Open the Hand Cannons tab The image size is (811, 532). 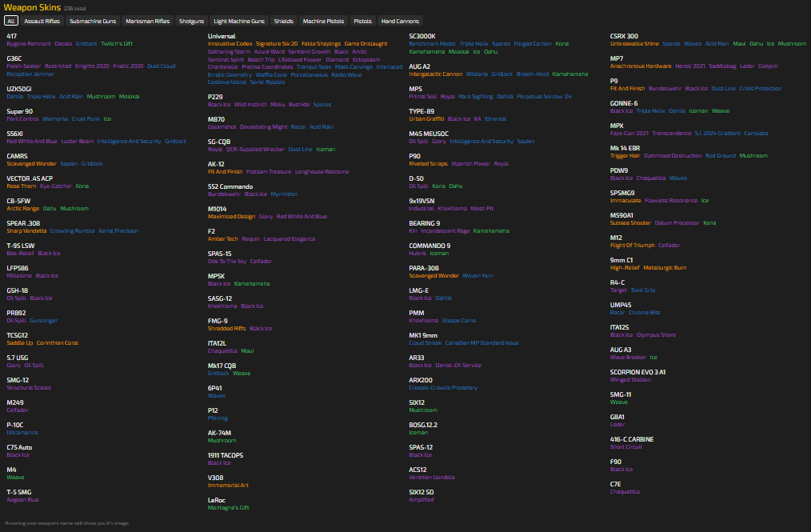[400, 21]
